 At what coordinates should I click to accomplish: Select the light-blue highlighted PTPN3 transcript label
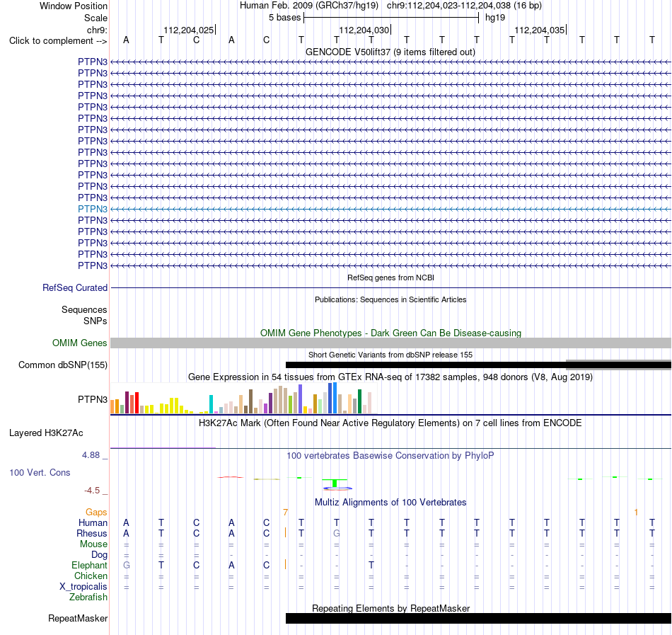pos(93,209)
